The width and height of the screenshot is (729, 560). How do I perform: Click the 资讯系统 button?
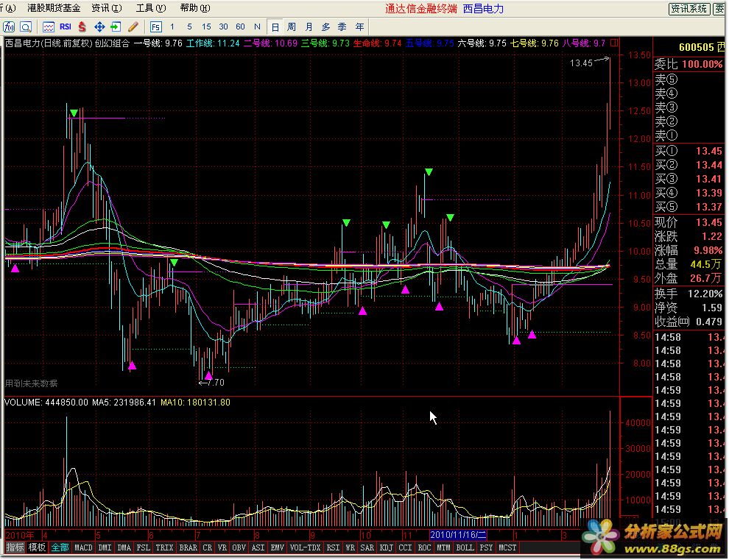pyautogui.click(x=689, y=8)
